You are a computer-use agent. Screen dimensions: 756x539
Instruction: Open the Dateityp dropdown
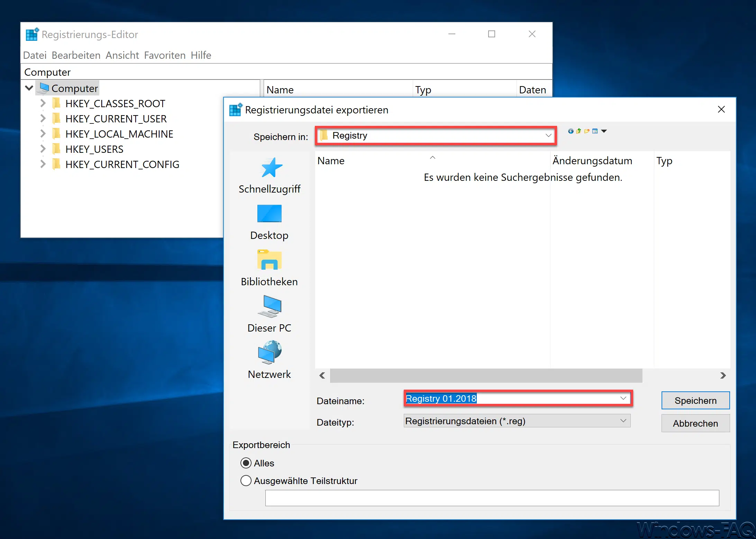tap(623, 421)
